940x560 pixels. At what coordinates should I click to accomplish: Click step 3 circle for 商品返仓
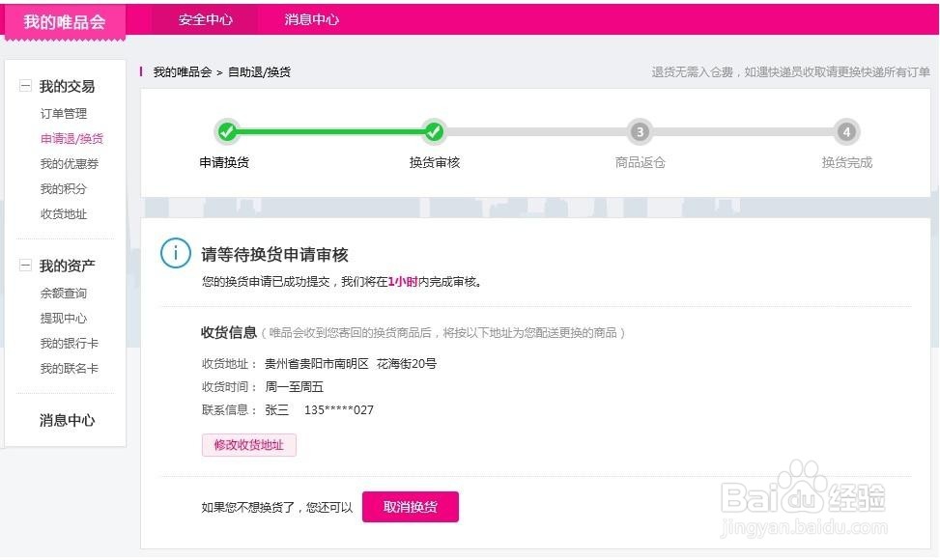(x=639, y=131)
